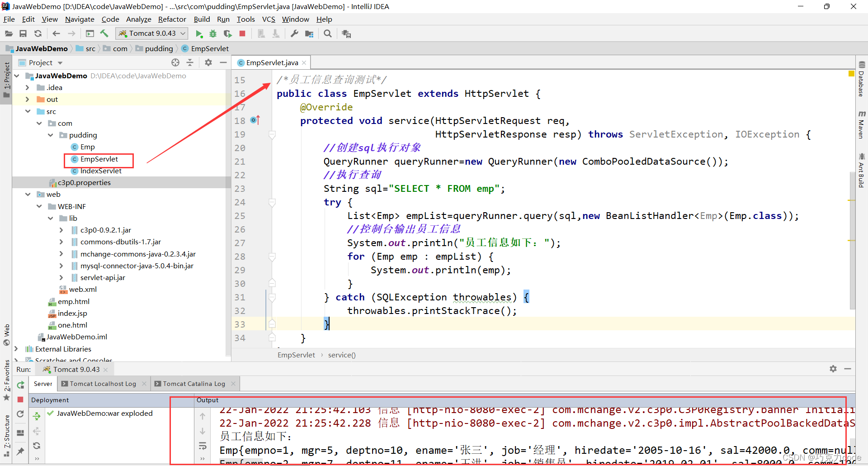Close the EmpServlet.java editor tab

tap(304, 63)
